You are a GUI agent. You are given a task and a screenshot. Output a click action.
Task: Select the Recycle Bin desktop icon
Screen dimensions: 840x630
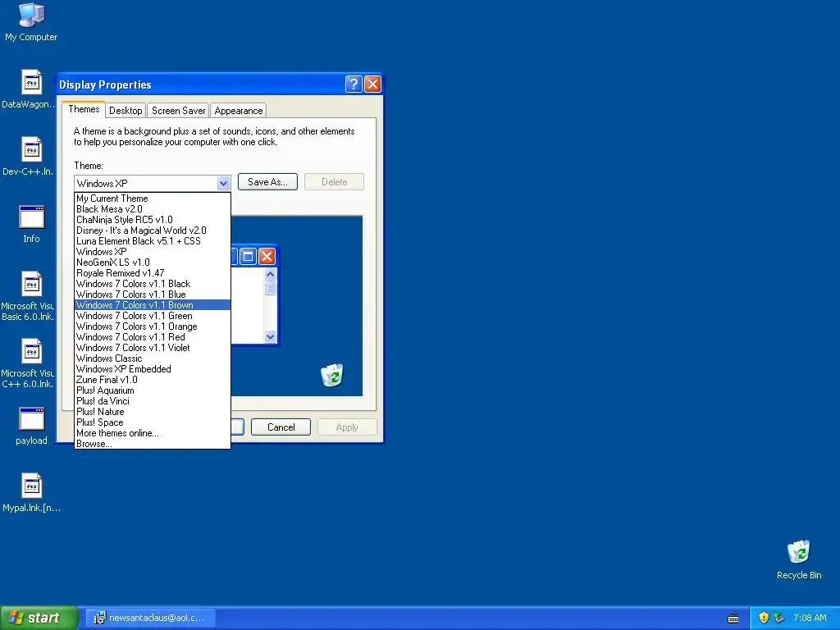coord(799,559)
